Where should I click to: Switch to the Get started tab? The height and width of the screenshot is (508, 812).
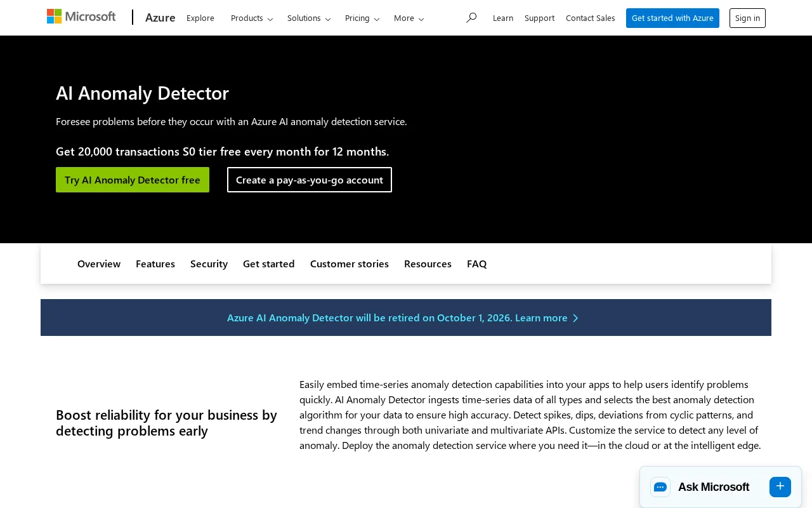269,264
